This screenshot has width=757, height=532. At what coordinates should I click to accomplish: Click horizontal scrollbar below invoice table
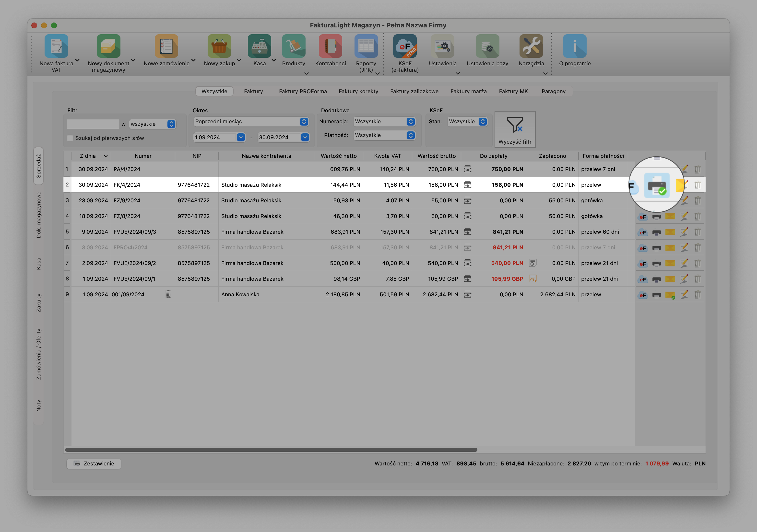point(271,450)
